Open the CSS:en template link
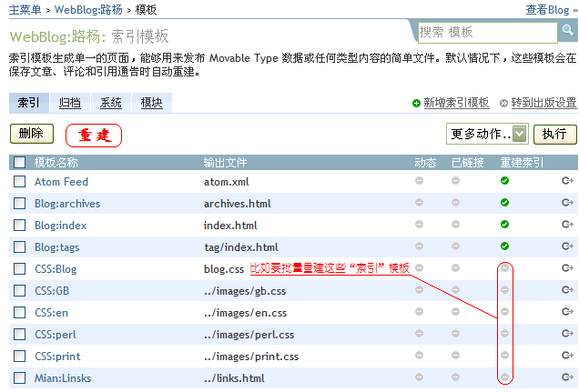 [51, 313]
